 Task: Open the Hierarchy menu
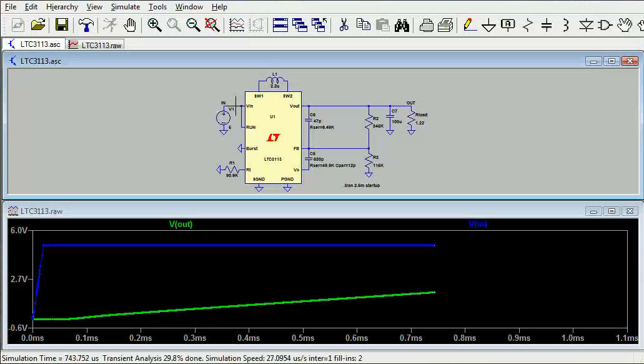(62, 7)
